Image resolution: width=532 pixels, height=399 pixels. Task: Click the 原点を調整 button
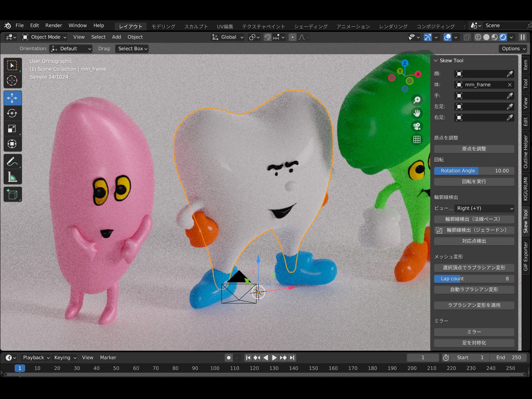click(x=474, y=149)
